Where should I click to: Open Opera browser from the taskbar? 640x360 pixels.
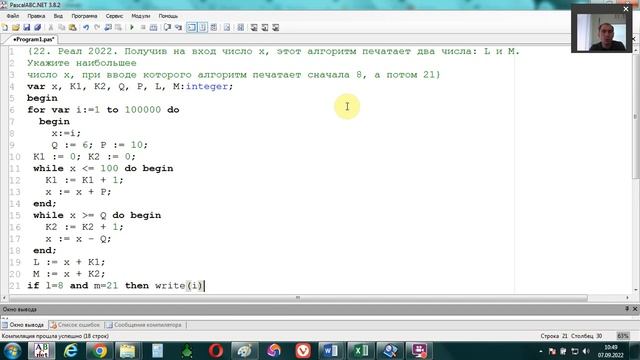coord(216,351)
